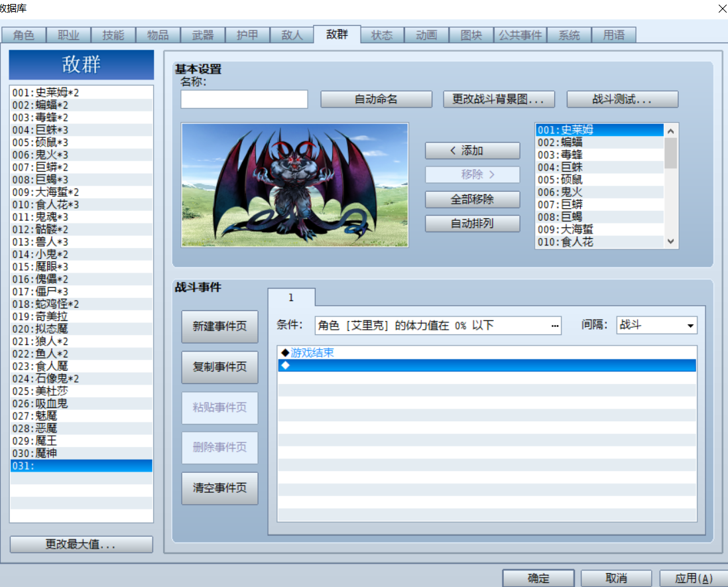728x587 pixels.
Task: Open the 动画 tab
Action: 427,35
